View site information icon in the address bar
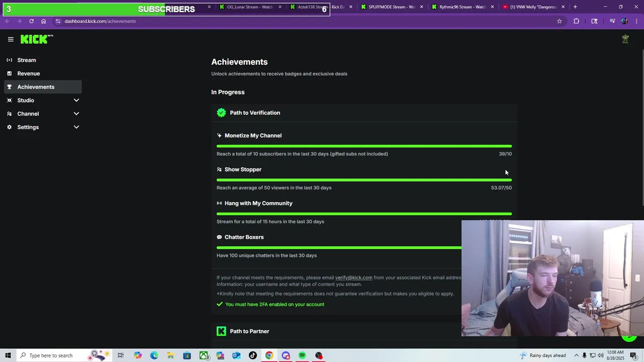 point(58,21)
